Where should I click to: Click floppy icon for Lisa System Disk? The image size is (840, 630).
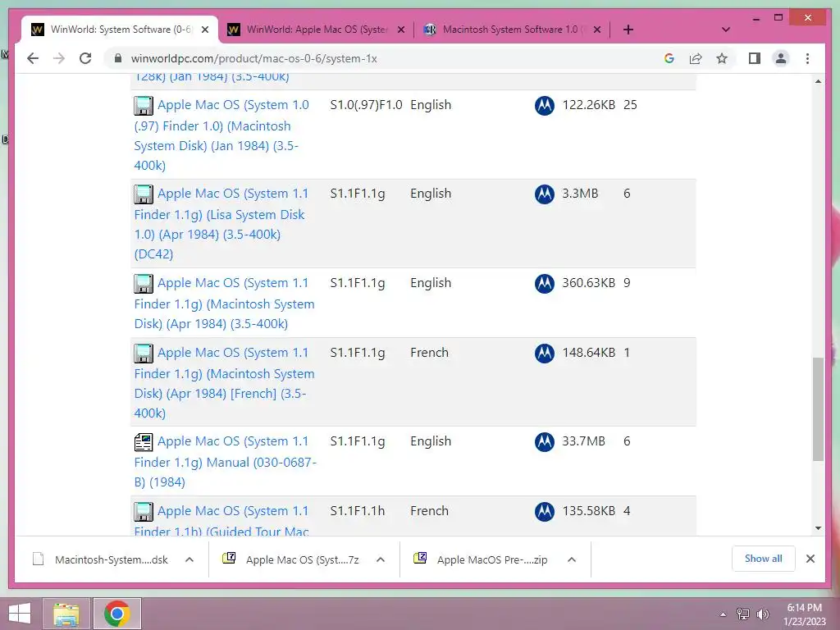(143, 194)
